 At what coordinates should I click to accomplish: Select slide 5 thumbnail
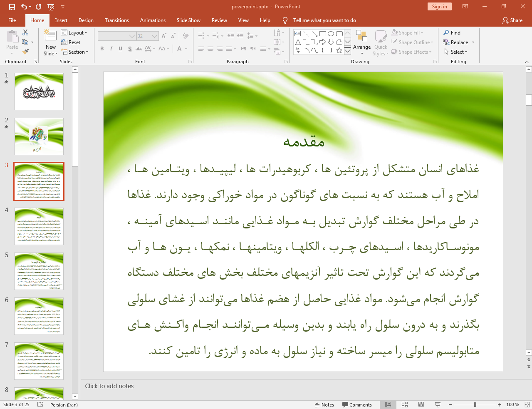click(39, 271)
